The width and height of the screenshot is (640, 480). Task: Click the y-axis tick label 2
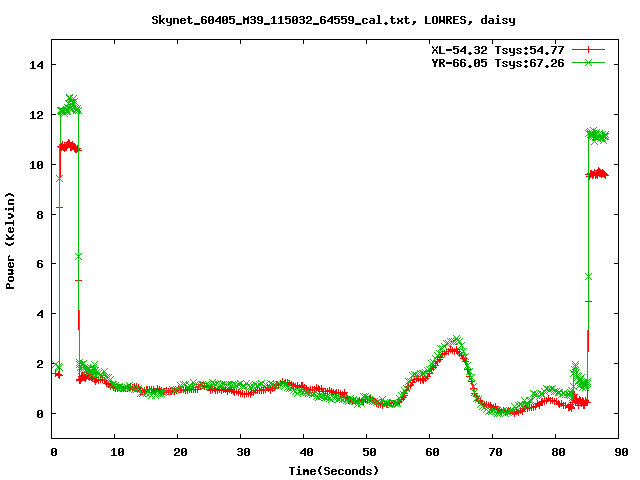point(40,364)
